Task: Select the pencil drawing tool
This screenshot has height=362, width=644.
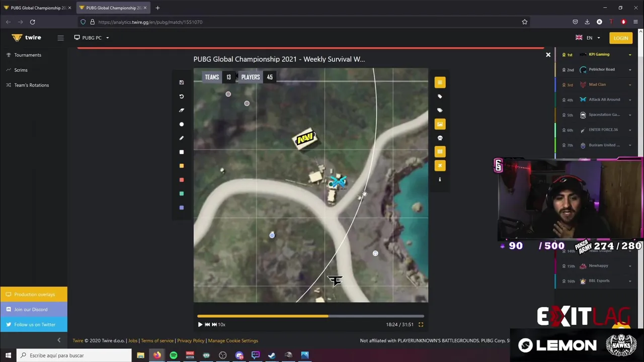Action: click(x=182, y=138)
